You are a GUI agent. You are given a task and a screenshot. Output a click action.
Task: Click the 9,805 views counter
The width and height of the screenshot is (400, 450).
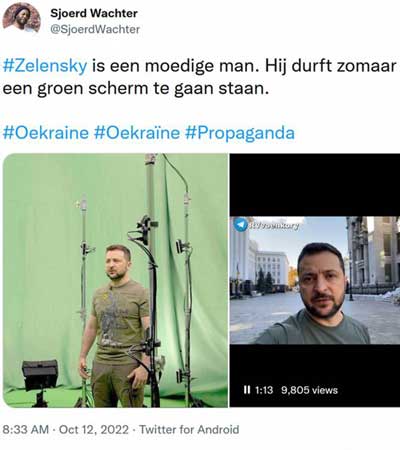tap(309, 390)
